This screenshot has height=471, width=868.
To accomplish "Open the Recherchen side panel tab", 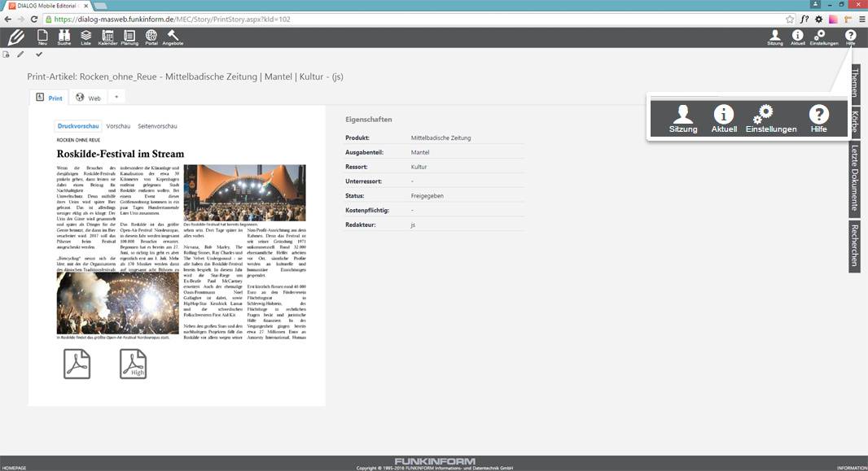I will 855,246.
